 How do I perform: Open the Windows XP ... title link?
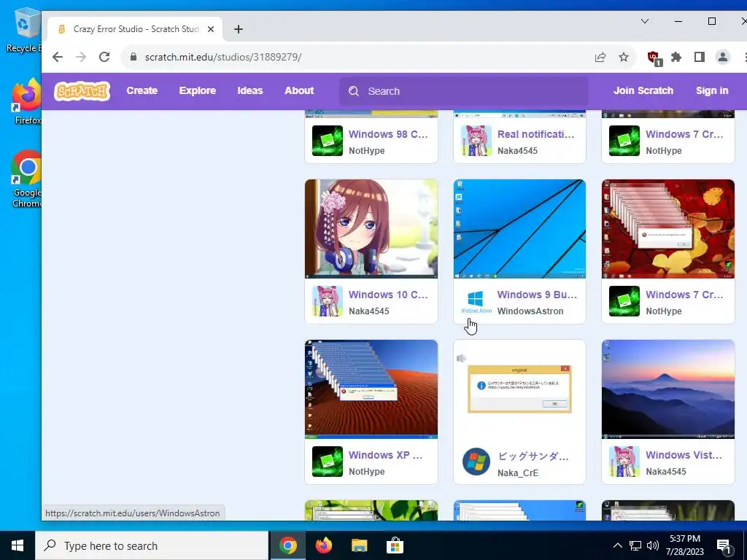[x=385, y=455]
